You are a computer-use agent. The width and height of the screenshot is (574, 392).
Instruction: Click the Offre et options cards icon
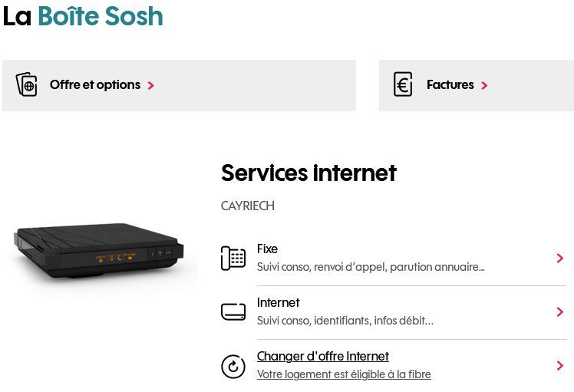[x=26, y=84]
